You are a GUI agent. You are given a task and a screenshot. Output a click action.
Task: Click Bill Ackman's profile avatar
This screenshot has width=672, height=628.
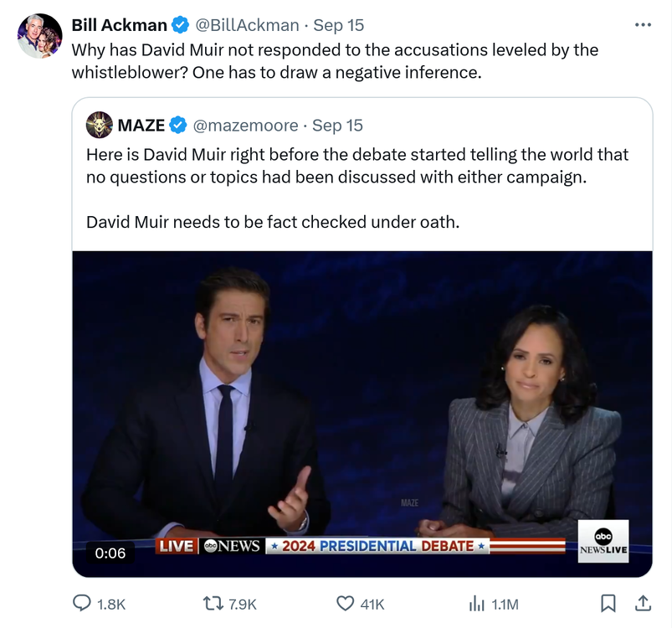pos(39,36)
